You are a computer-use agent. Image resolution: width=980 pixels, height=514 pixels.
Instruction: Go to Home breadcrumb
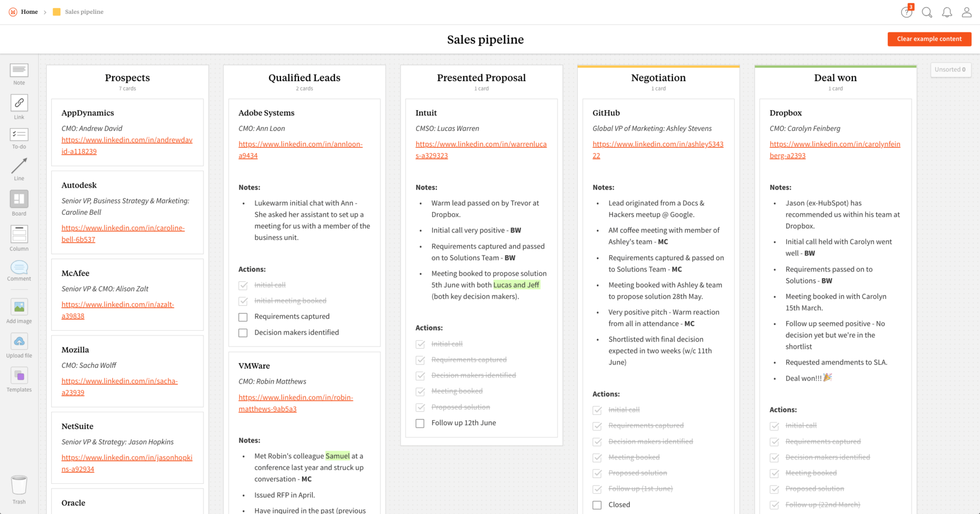click(29, 12)
